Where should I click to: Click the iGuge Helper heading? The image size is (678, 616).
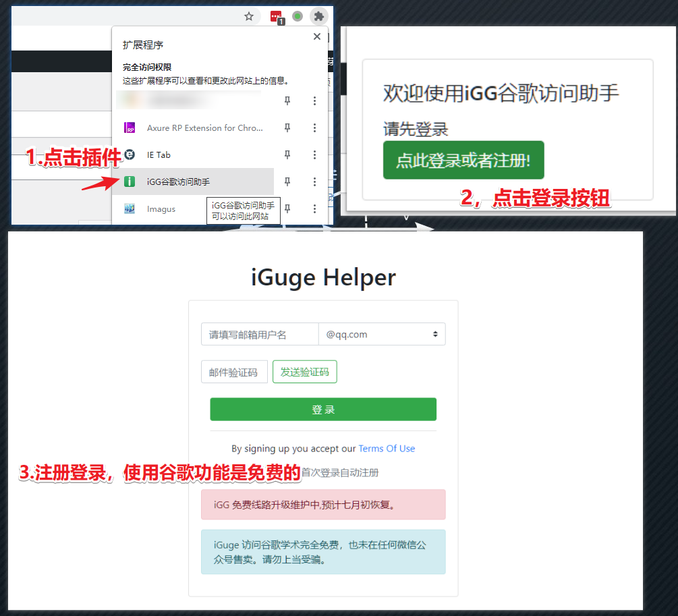click(x=323, y=277)
